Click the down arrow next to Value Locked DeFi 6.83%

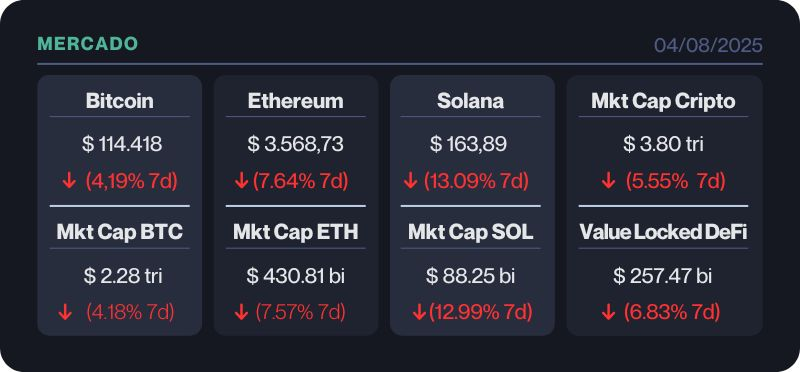tap(608, 312)
